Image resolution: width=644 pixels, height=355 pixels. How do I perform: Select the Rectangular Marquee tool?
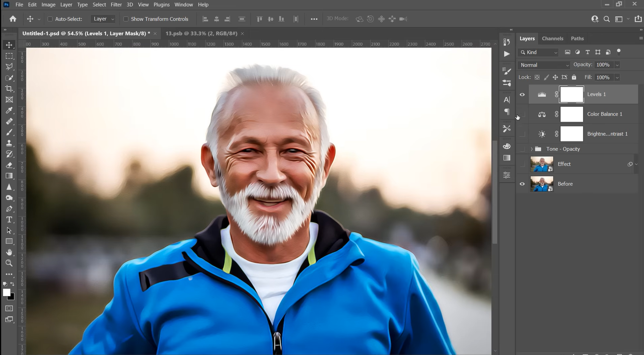click(9, 56)
